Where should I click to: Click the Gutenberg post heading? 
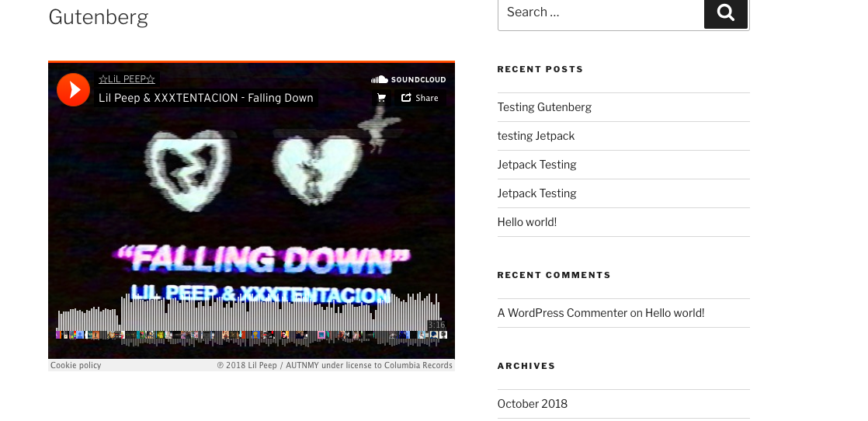tap(99, 16)
